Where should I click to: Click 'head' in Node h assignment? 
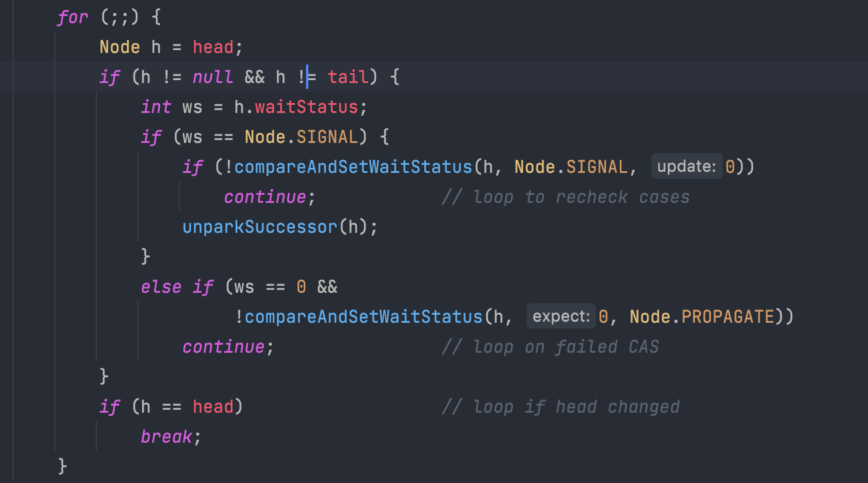click(x=213, y=47)
